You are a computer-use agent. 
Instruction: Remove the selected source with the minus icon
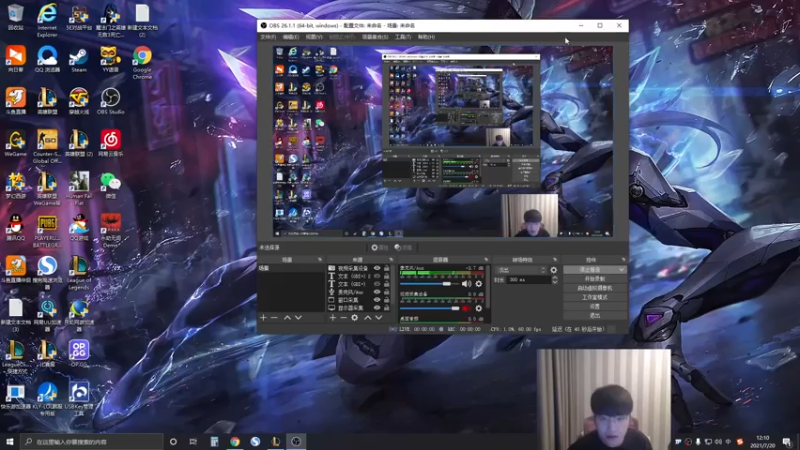click(x=343, y=317)
